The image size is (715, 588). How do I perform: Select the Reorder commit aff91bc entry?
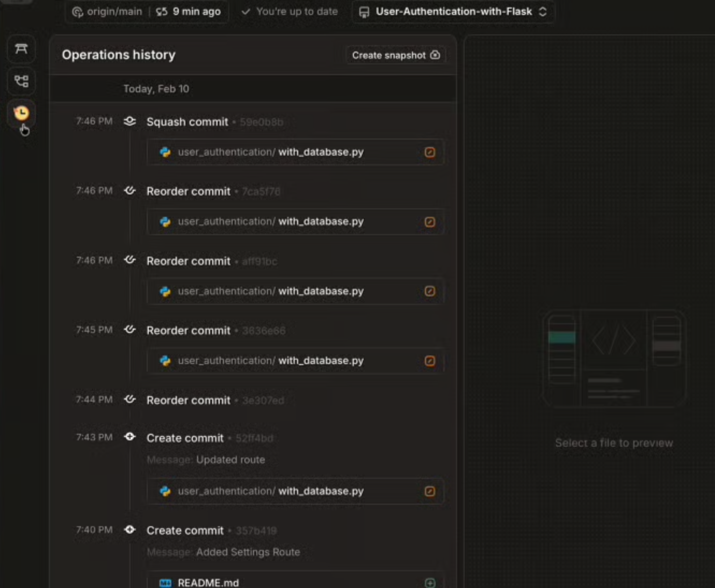point(212,261)
